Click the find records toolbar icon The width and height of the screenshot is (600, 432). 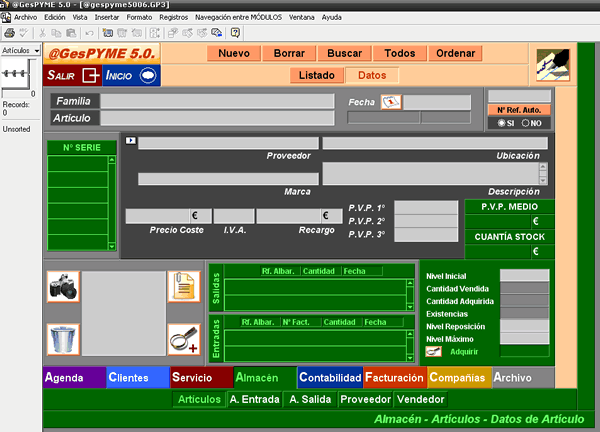coord(217,33)
